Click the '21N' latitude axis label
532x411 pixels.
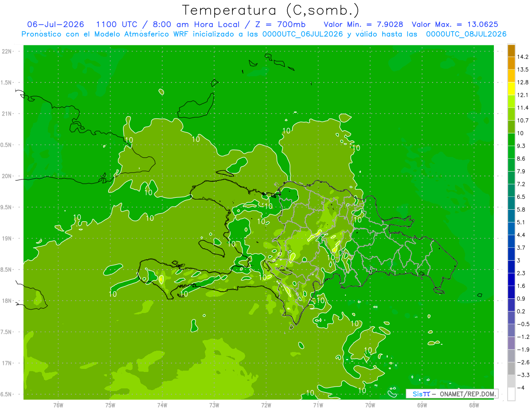click(x=7, y=114)
